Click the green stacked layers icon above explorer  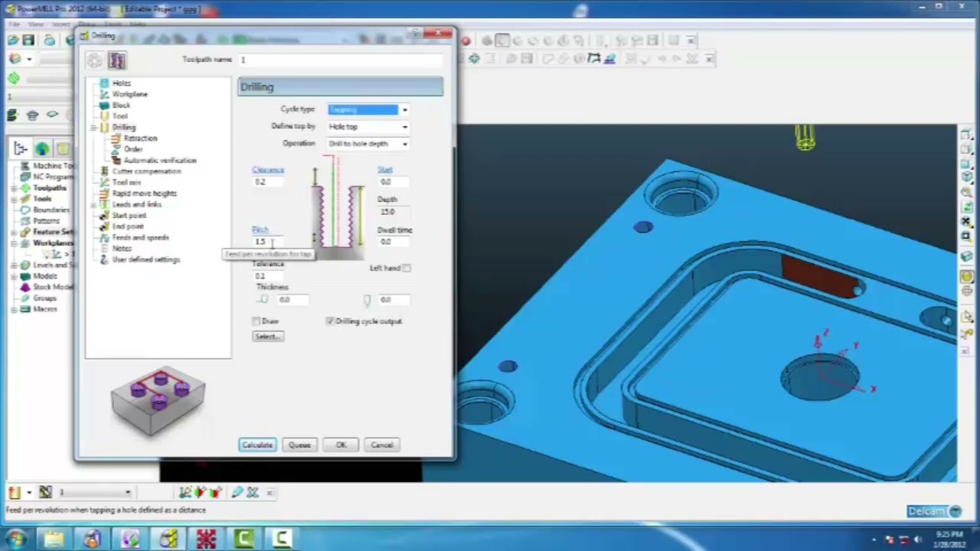click(x=11, y=115)
